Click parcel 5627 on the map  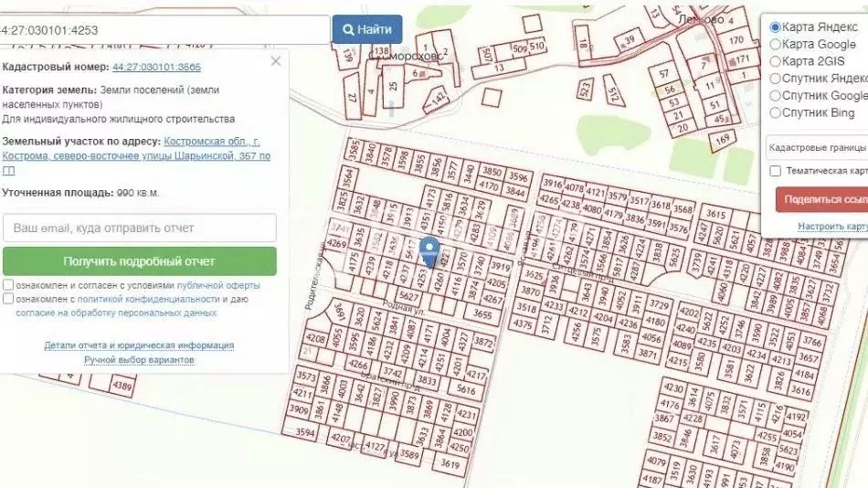coord(408,297)
